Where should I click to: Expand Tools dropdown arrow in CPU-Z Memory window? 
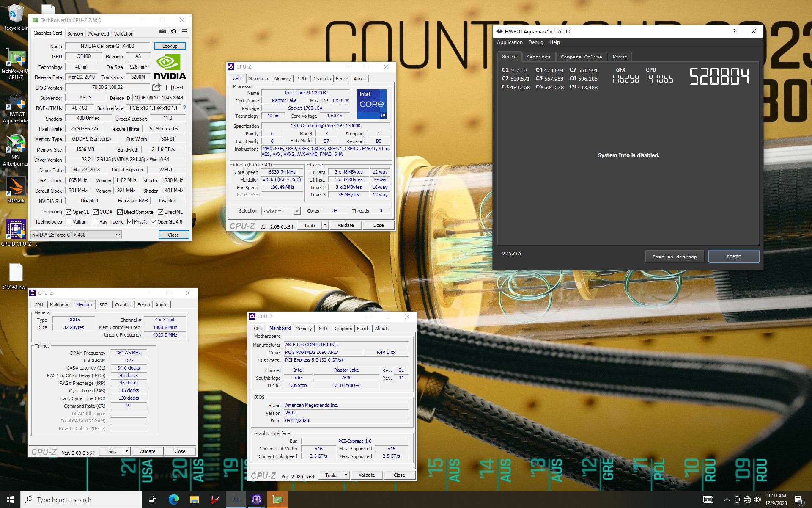[126, 451]
